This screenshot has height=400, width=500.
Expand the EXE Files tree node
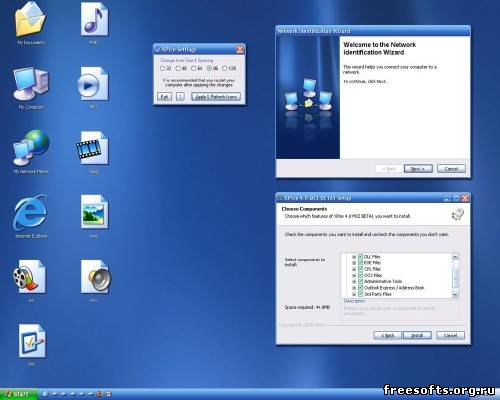[x=354, y=263]
